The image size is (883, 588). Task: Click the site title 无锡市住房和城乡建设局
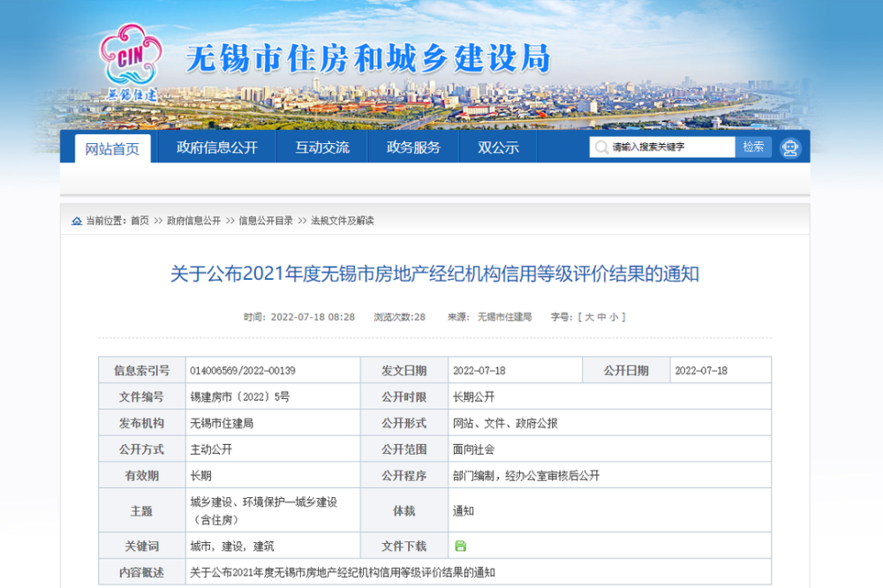tap(368, 58)
